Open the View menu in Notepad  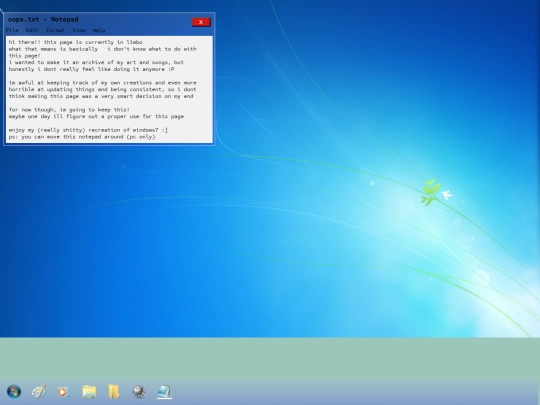click(79, 30)
